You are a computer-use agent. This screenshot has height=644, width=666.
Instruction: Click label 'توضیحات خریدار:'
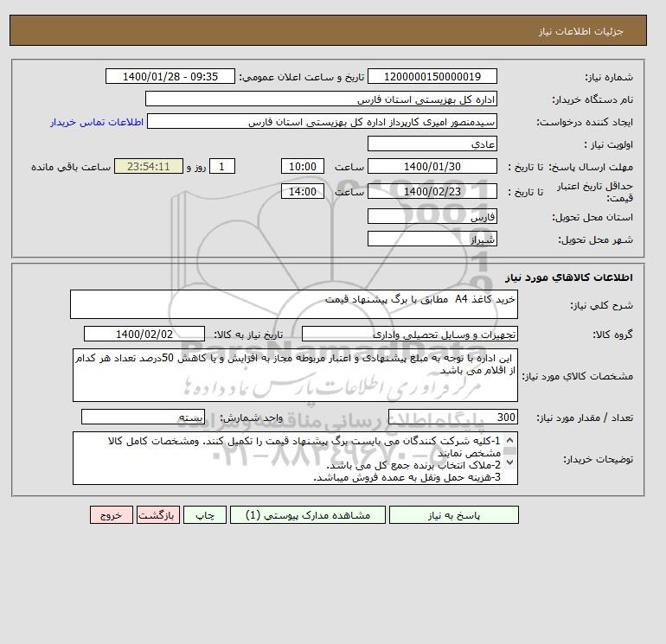pos(598,459)
